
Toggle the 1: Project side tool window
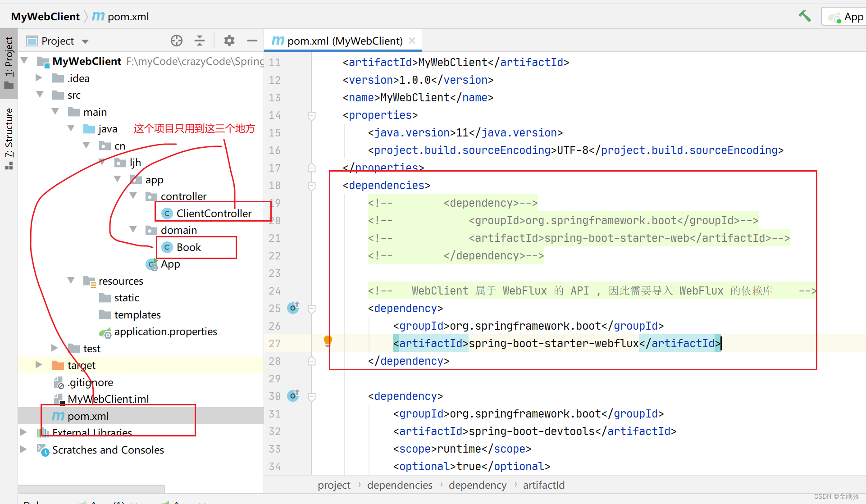coord(9,63)
